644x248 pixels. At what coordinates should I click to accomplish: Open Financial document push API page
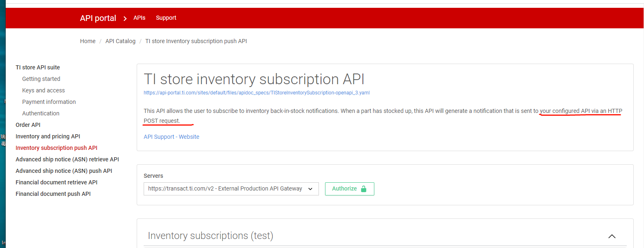[53, 194]
